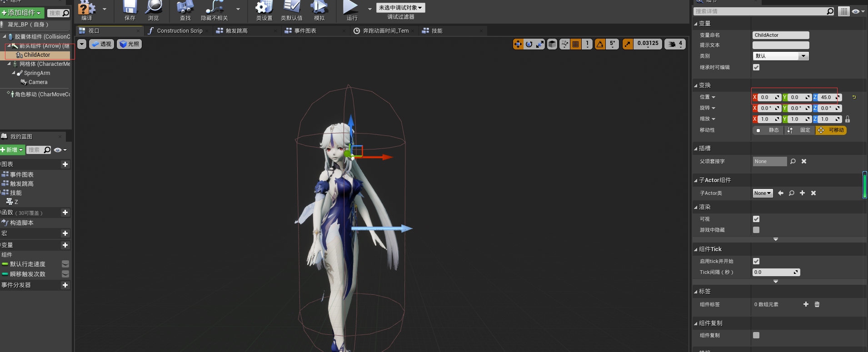Viewport: 868px width, 352px height.
Task: Click the Simulate (模拟) icon
Action: [319, 7]
